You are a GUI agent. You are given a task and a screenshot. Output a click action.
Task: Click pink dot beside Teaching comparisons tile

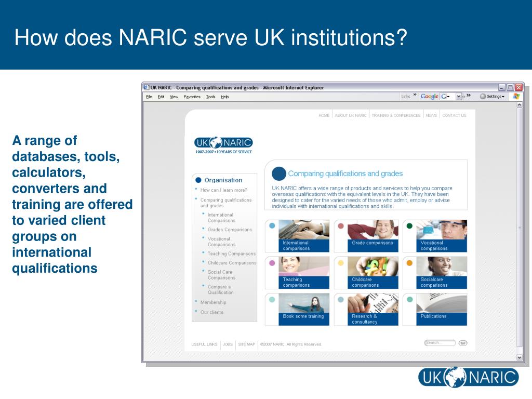pos(272,263)
